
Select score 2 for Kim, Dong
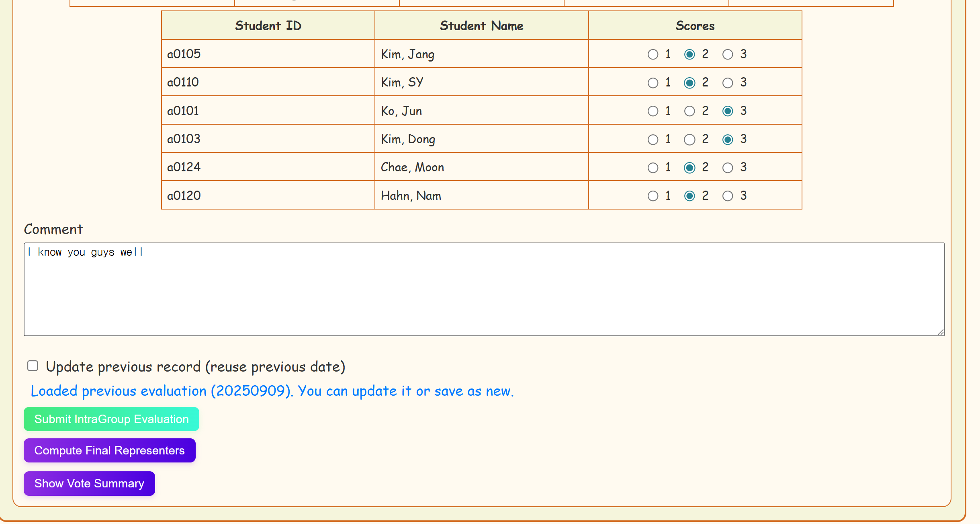click(x=689, y=140)
